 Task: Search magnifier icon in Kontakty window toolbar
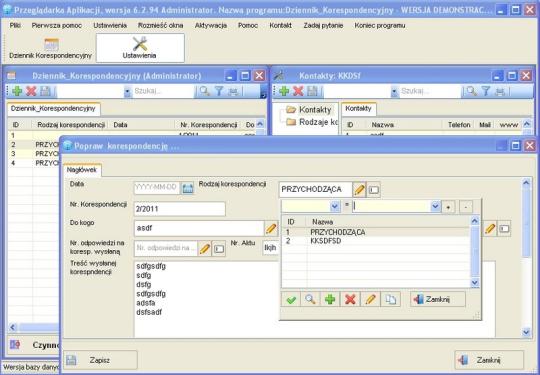click(x=471, y=91)
